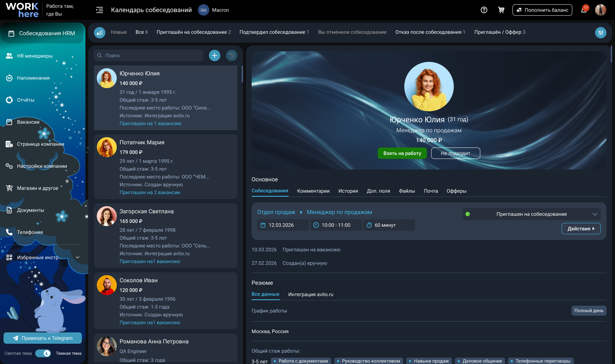Switch to the Комментарии tab
Screen dimensions: 615x364
[313, 191]
